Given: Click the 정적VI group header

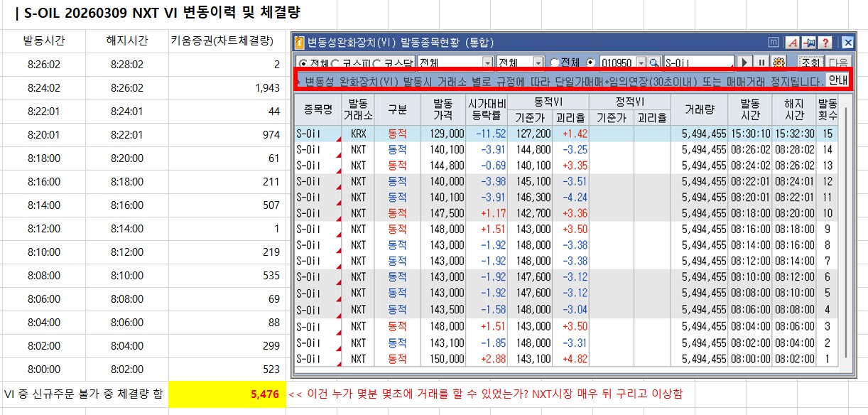Looking at the screenshot, I should click(x=630, y=101).
